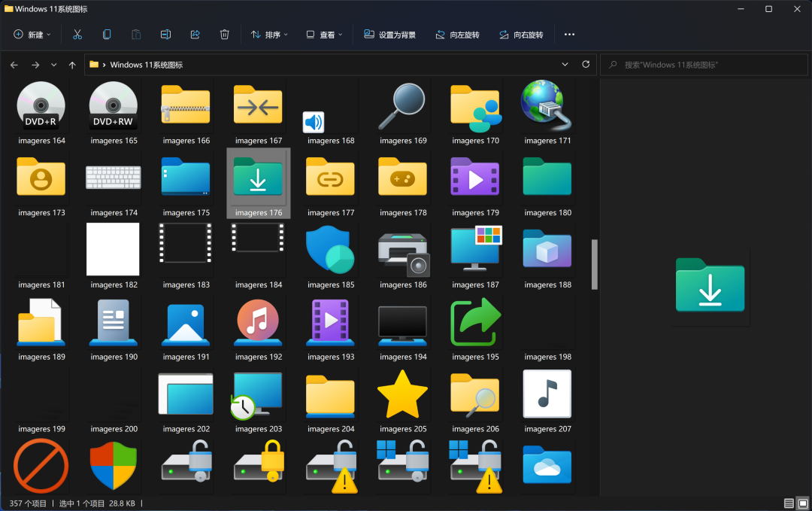
Task: Open the 排序 sort dropdown
Action: (x=269, y=34)
